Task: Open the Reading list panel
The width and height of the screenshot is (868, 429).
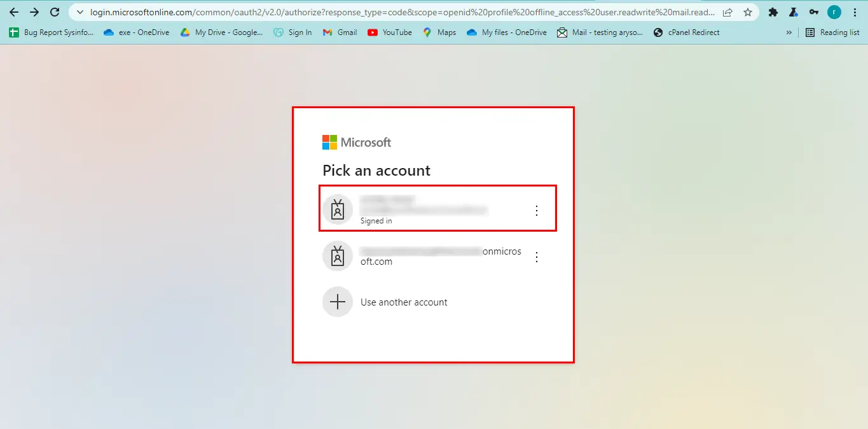Action: click(832, 32)
